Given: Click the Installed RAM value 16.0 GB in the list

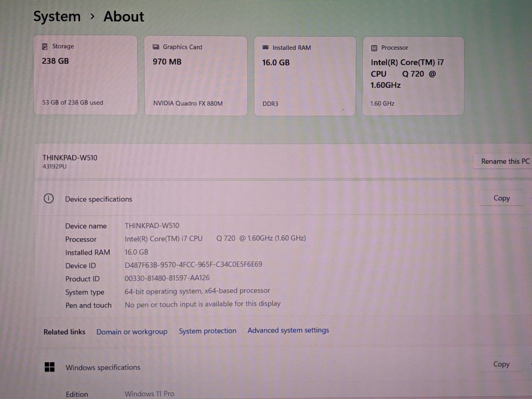Looking at the screenshot, I should (x=136, y=252).
